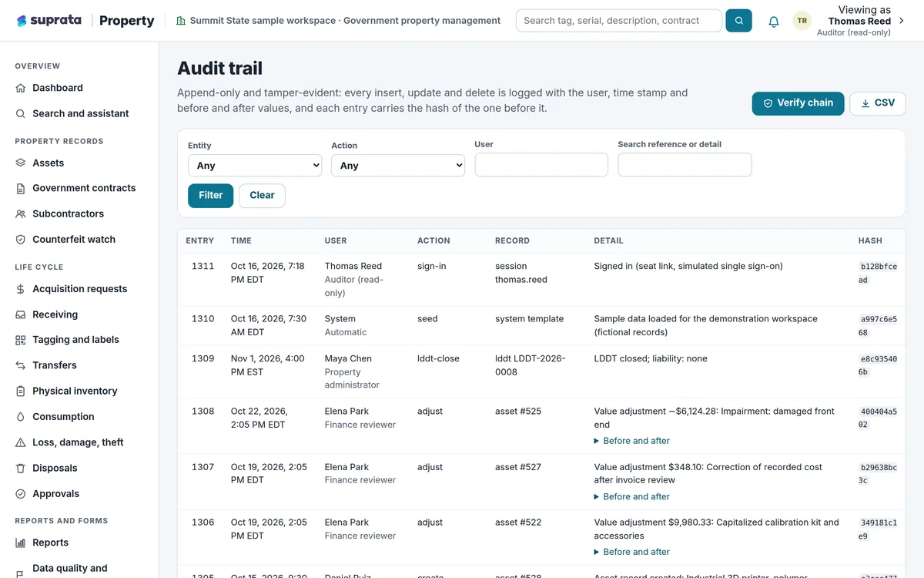Viewport: 924px width, 578px height.
Task: Click the Acquisition requests dollar icon
Action: pyautogui.click(x=21, y=289)
